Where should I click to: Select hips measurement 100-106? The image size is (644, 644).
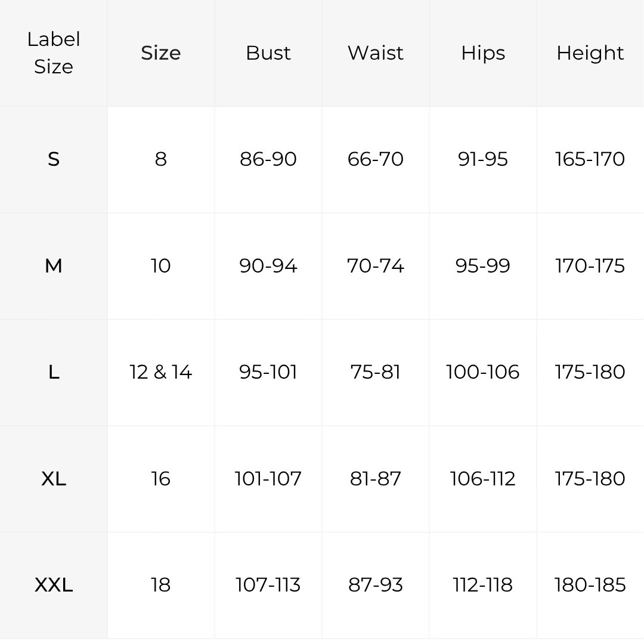[x=483, y=373]
